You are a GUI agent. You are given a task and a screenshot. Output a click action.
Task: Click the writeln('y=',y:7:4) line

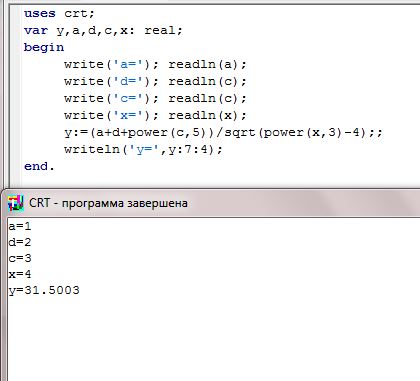143,149
